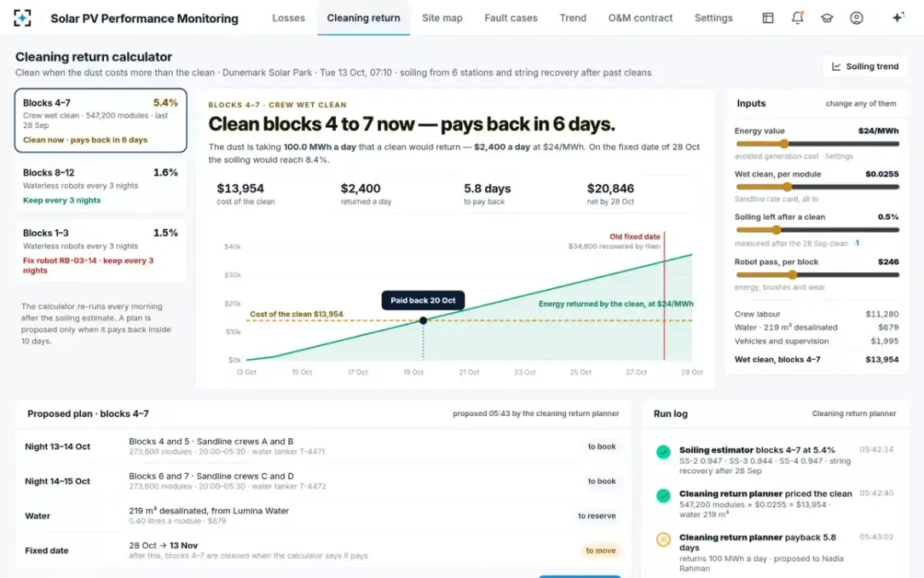Click the Settings link under Energy value
Screen dimensions: 924x578
(x=839, y=156)
